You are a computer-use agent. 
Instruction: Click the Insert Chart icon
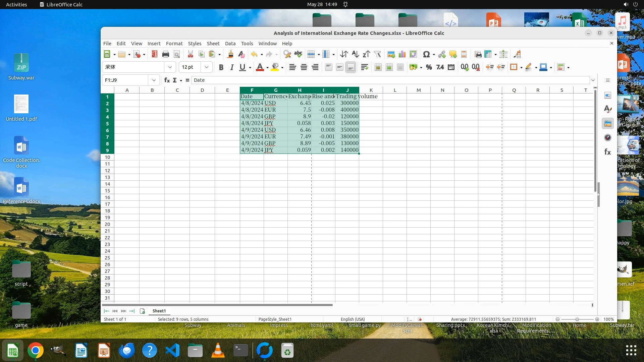click(402, 54)
